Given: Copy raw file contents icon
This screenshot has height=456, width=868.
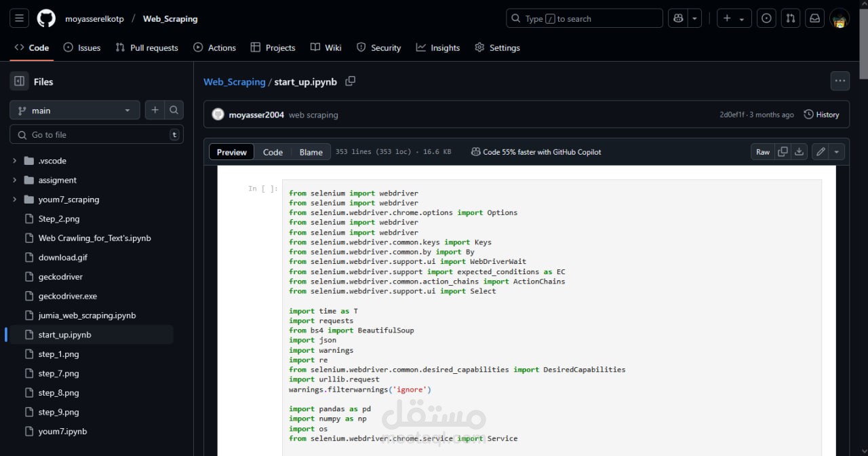Looking at the screenshot, I should 783,152.
